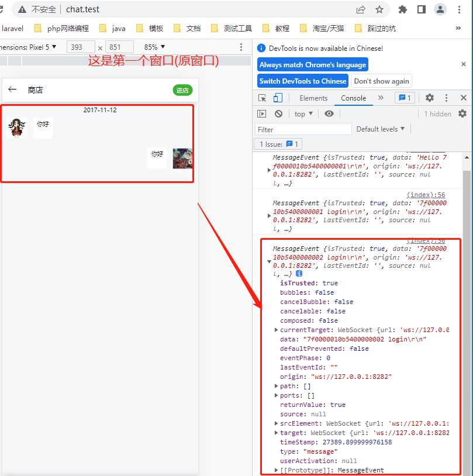
Task: Toggle the device toolbar icon
Action: click(278, 98)
